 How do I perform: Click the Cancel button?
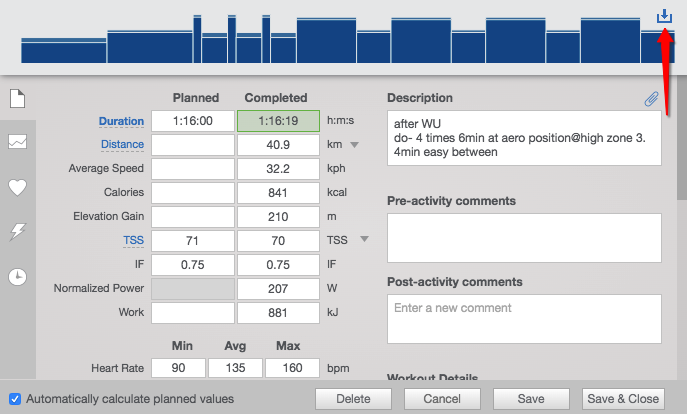(x=442, y=399)
